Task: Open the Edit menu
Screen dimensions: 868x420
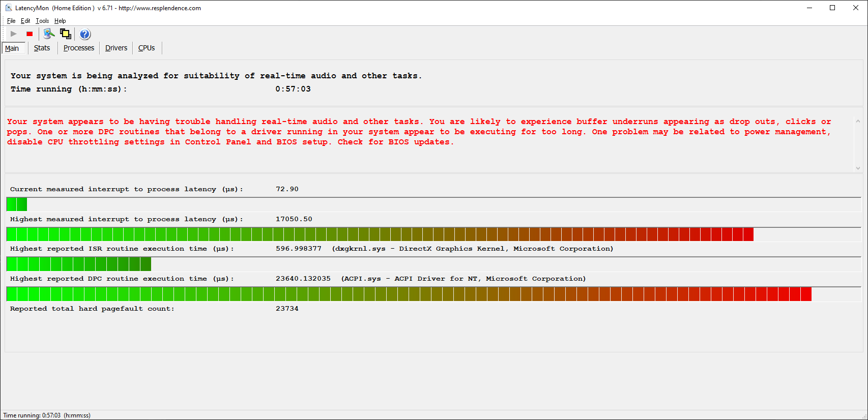Action: pos(25,21)
